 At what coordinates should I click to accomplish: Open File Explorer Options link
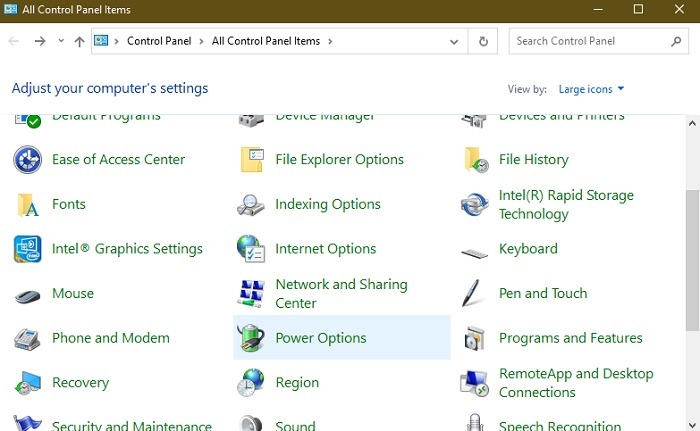pyautogui.click(x=339, y=159)
